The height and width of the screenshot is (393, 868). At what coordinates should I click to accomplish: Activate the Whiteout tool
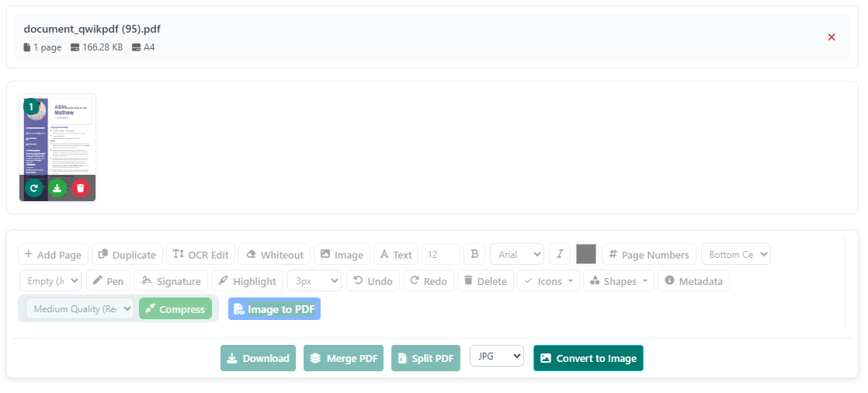275,255
